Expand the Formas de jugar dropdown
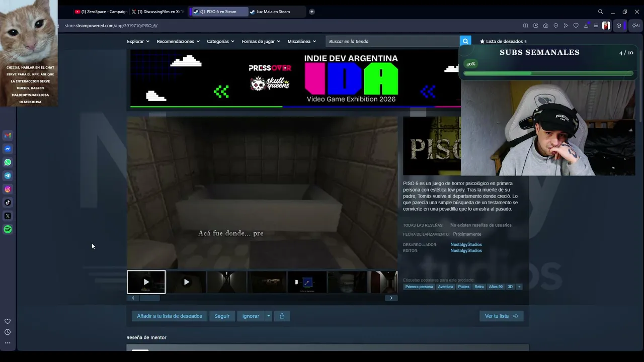 coord(261,41)
